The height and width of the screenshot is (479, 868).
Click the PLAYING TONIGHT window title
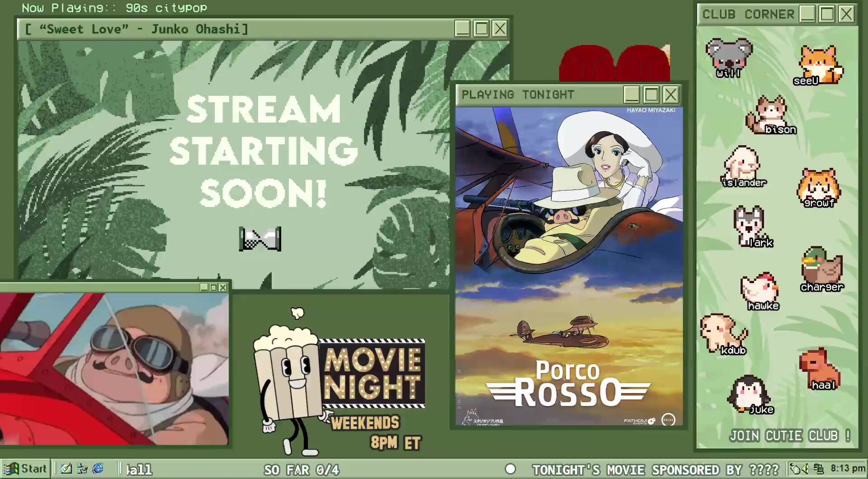(x=518, y=95)
